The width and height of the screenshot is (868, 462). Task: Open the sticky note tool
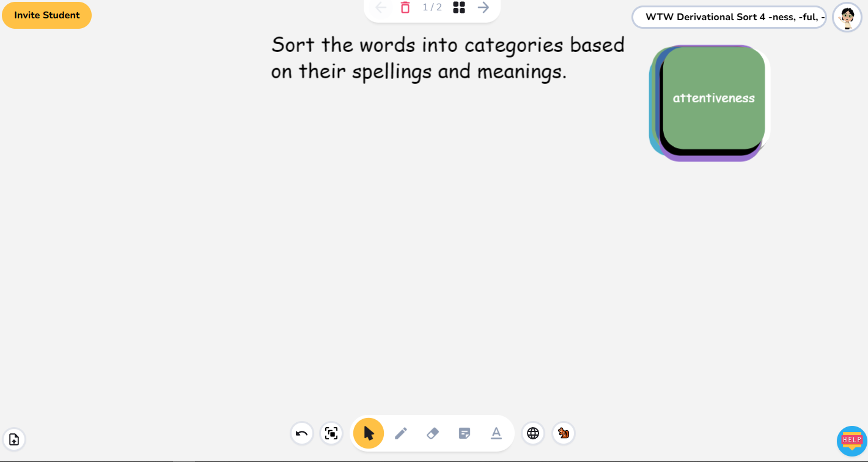point(464,433)
